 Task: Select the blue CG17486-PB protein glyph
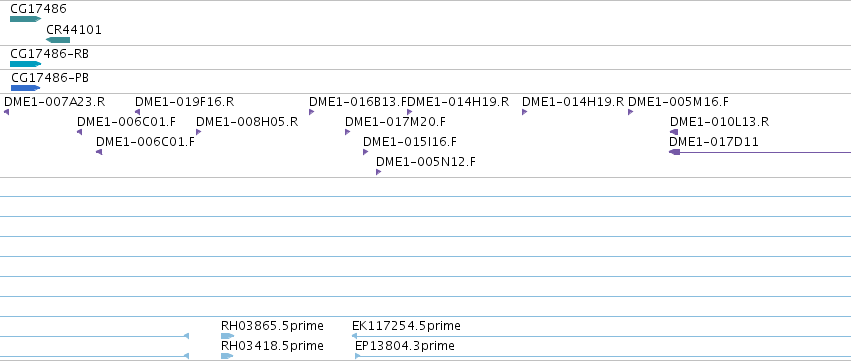tap(26, 88)
